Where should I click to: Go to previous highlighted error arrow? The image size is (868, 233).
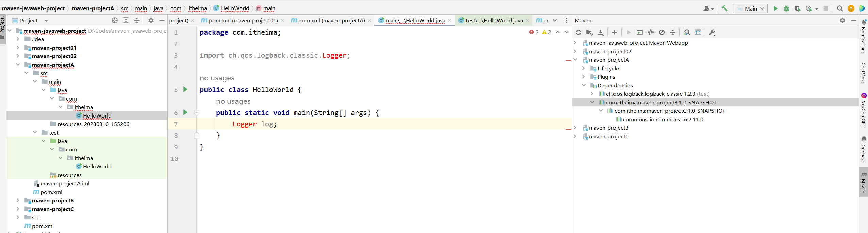click(x=558, y=32)
